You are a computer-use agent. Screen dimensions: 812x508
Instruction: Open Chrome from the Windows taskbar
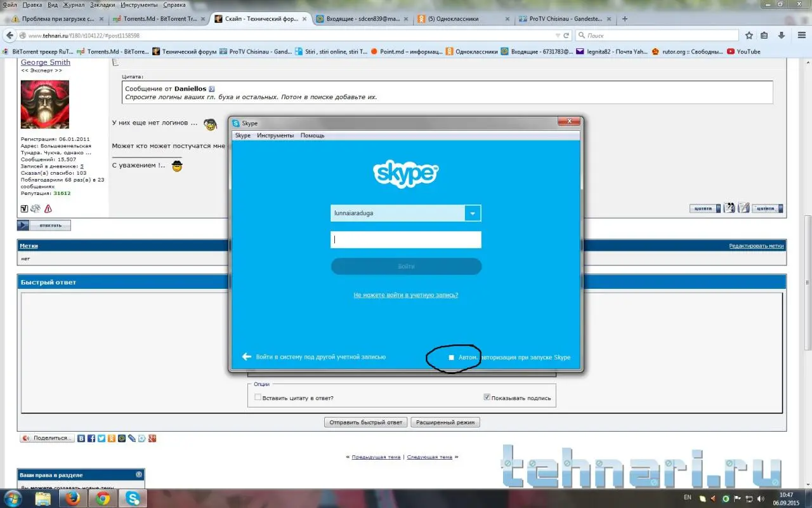[x=103, y=498]
